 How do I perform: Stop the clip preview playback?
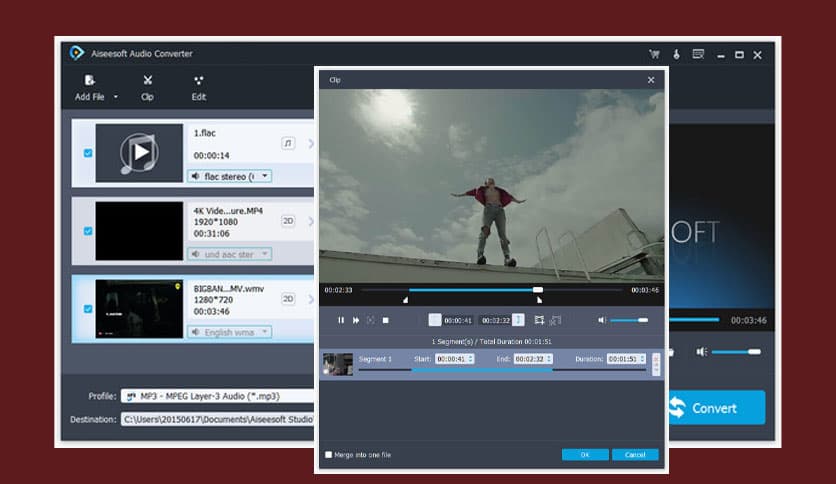(x=385, y=320)
